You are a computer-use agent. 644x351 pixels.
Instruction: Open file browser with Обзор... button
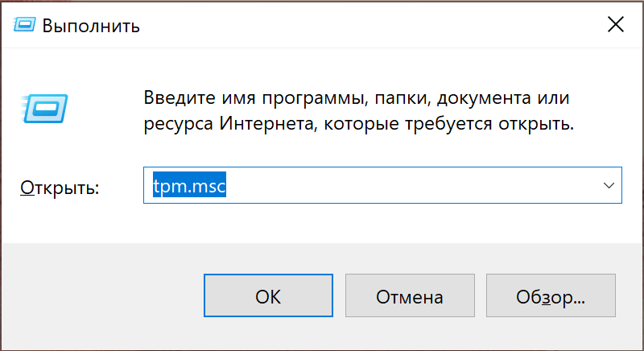click(x=551, y=297)
